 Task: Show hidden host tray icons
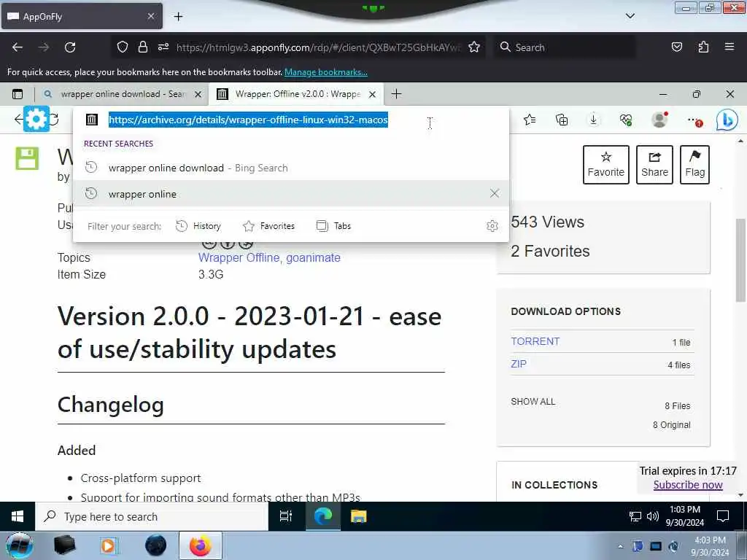click(x=620, y=547)
